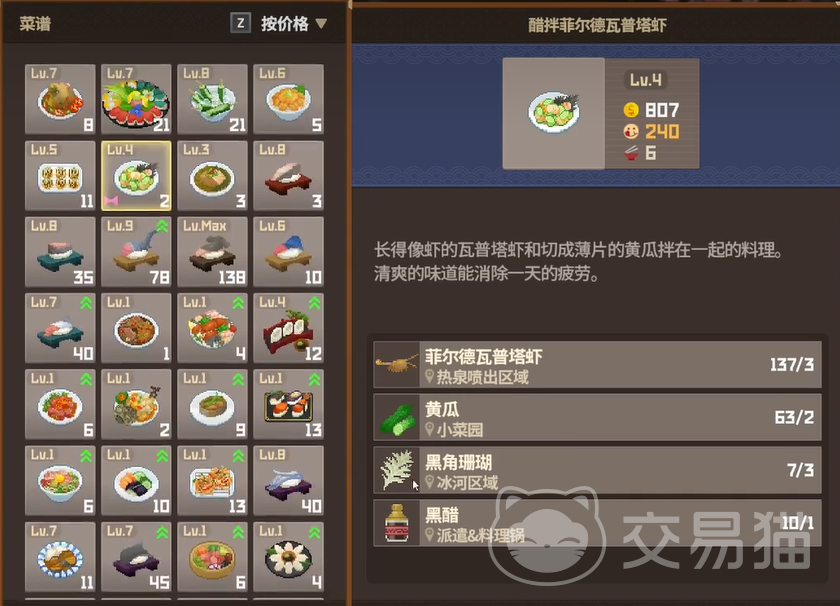Click the 菲尔德瓦普塔虾 ingredient entry
Image resolution: width=840 pixels, height=606 pixels.
click(x=597, y=365)
